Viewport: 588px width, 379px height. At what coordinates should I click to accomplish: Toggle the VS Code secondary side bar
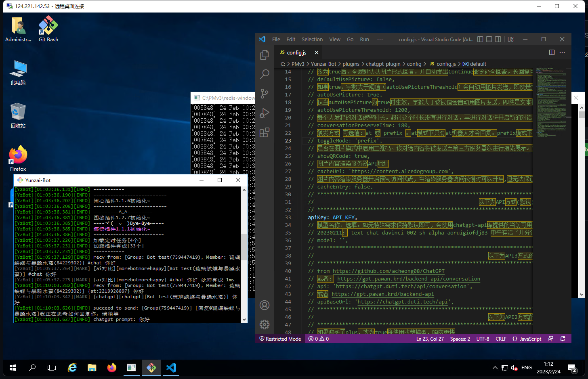point(498,39)
